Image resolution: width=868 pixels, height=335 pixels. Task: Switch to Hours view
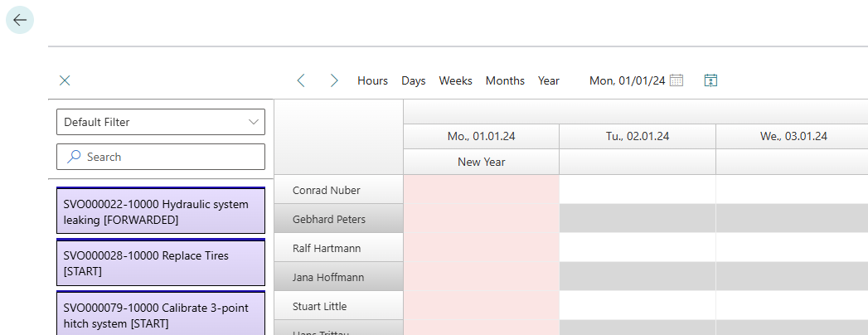[372, 80]
